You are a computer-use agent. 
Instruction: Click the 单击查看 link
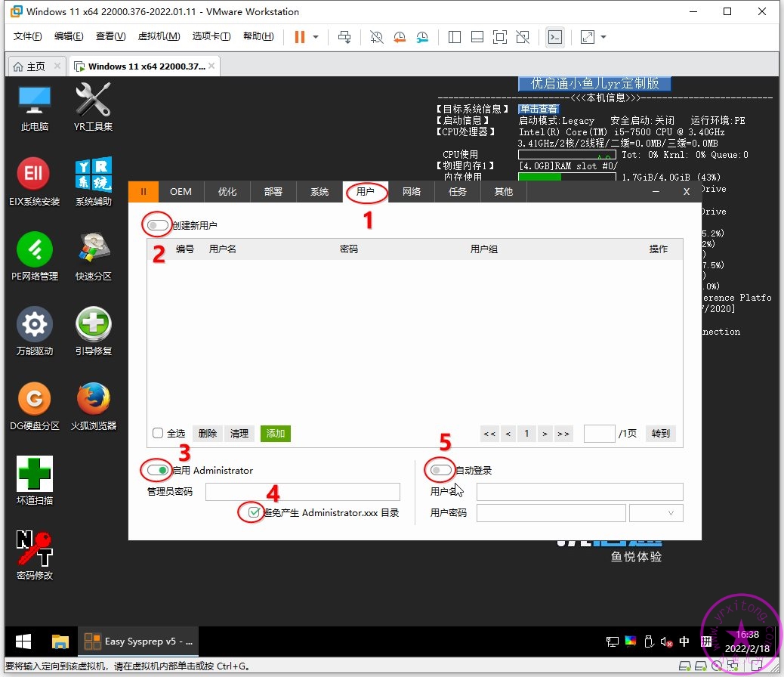click(x=538, y=109)
